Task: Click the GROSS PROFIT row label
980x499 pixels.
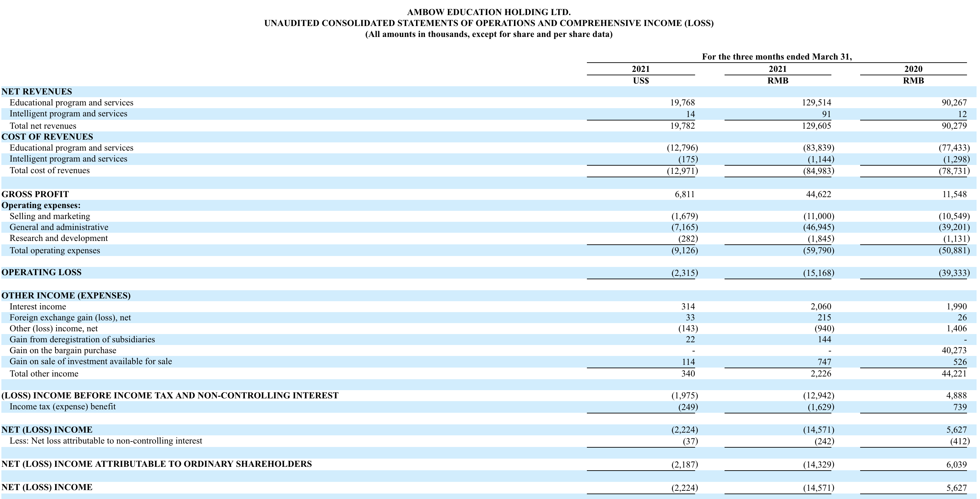Action: [x=35, y=194]
